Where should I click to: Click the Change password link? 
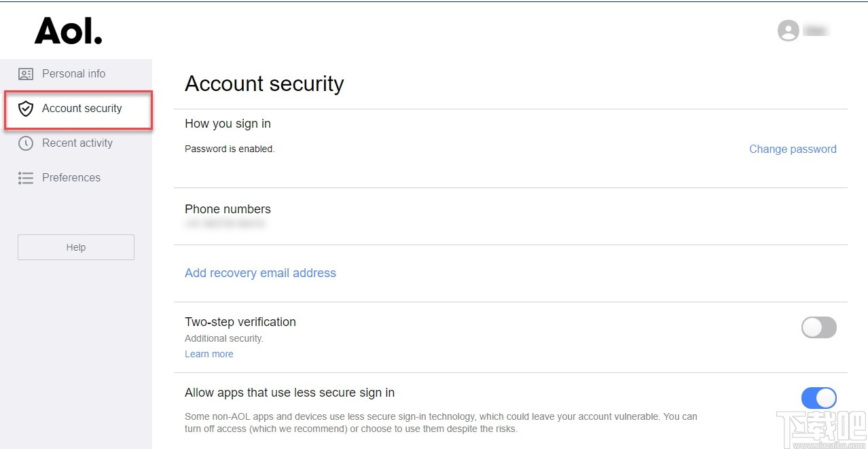[793, 149]
